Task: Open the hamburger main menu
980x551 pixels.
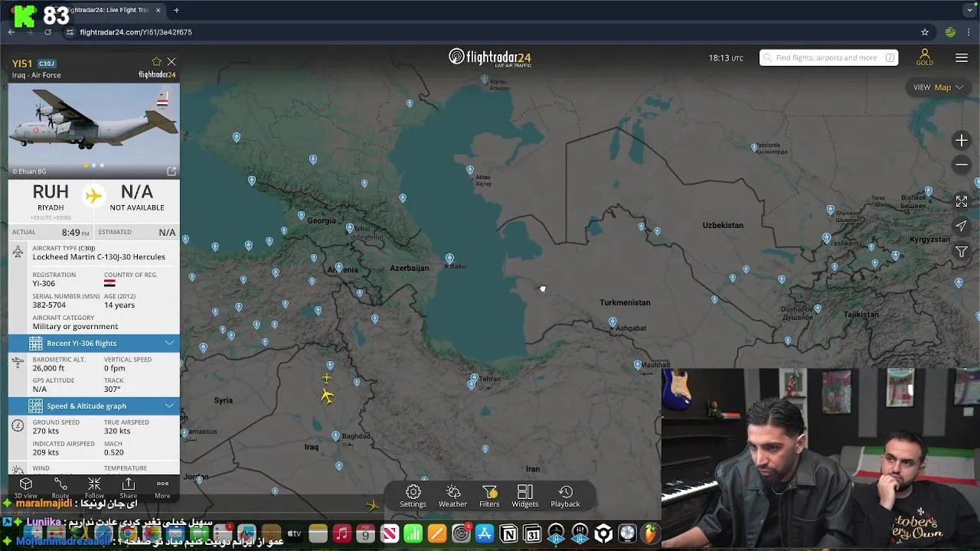Action: [962, 58]
